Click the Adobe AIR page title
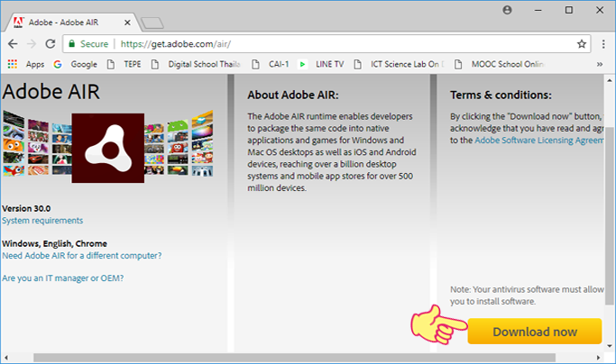 point(51,92)
